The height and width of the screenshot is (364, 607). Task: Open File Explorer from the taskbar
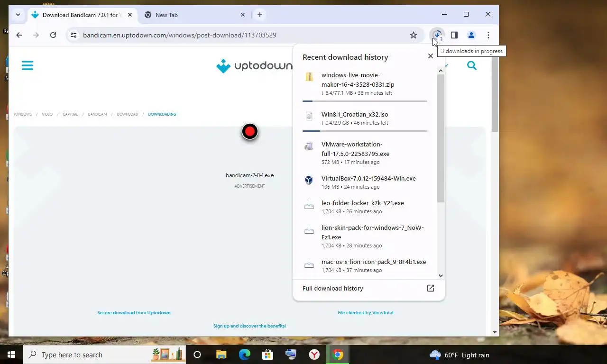click(x=221, y=355)
